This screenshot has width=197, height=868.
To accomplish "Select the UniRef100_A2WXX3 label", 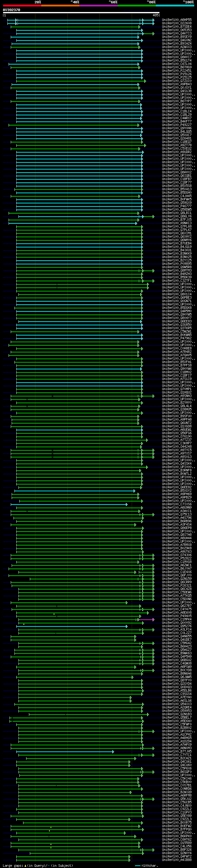I will [177, 47].
